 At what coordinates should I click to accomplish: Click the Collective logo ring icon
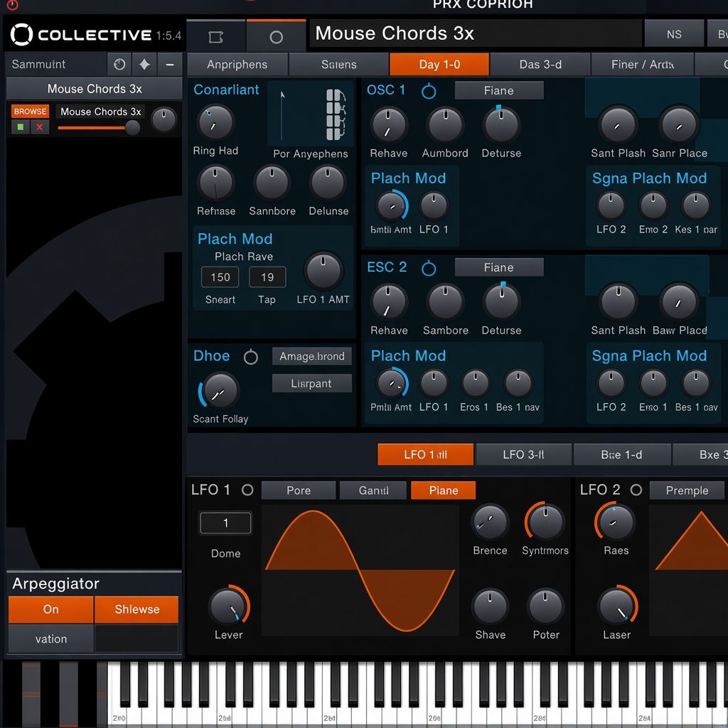[21, 35]
